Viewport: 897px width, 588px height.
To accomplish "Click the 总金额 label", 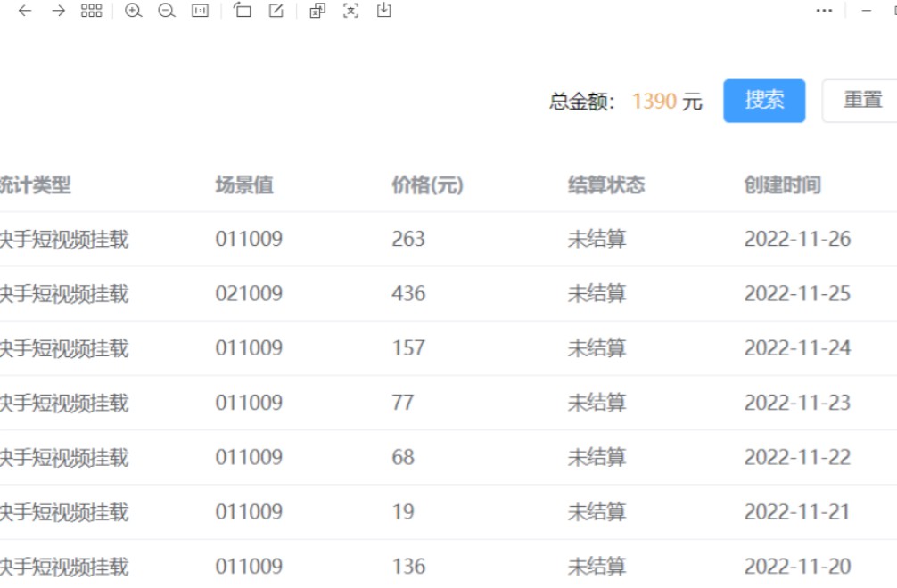I will 581,102.
